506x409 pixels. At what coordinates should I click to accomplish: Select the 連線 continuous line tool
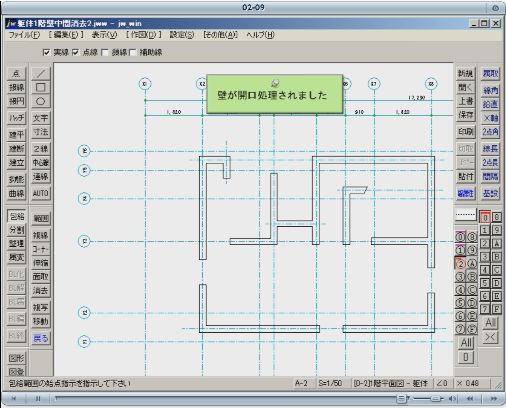point(41,177)
